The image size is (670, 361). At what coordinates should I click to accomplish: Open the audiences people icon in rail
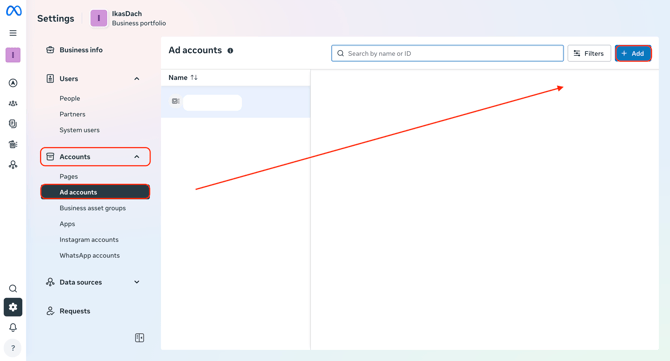(13, 103)
